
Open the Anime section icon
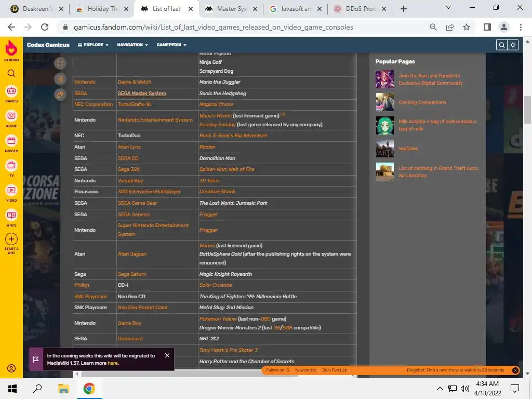click(x=11, y=116)
